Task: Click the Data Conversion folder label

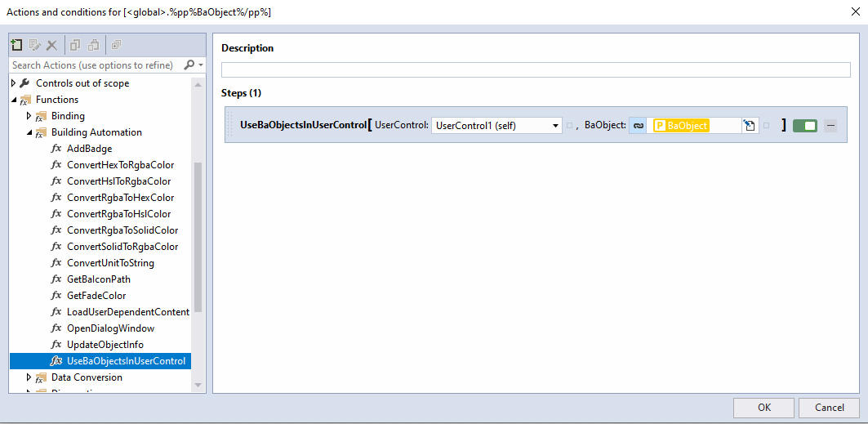Action: (87, 377)
